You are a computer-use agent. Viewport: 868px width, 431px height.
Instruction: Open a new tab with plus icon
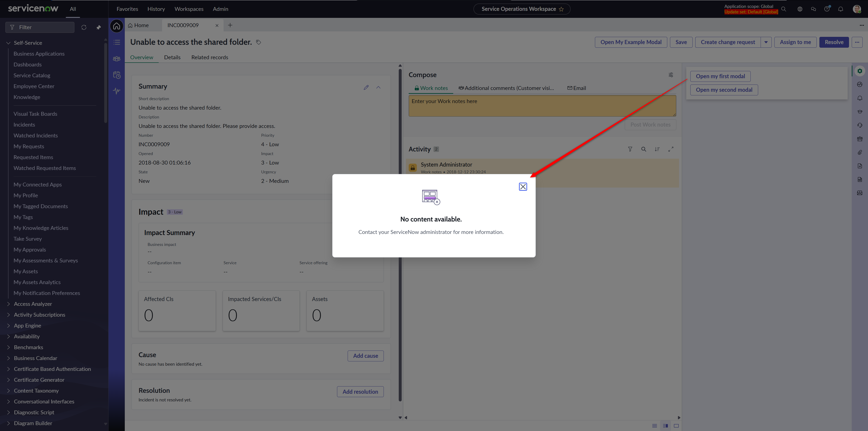pos(230,25)
